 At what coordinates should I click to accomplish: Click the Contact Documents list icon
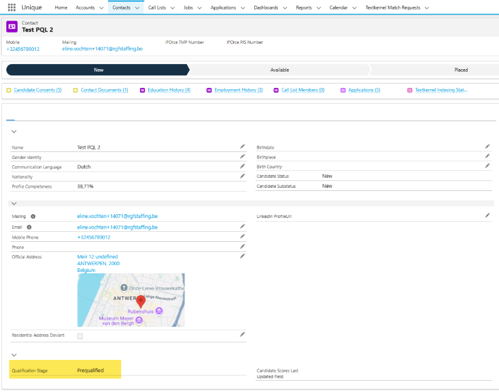[75, 90]
